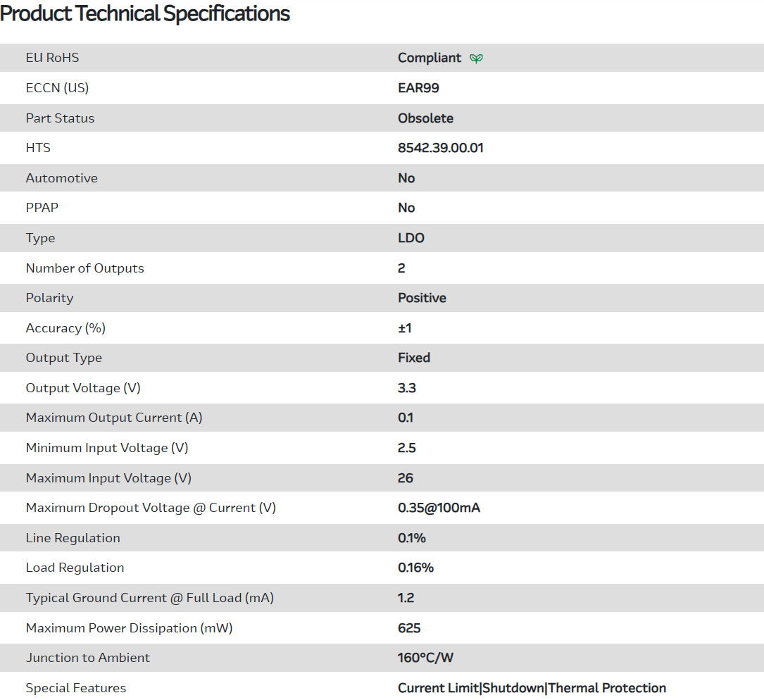Viewport: 764px width, 700px height.
Task: Click the LDO type value
Action: click(411, 238)
